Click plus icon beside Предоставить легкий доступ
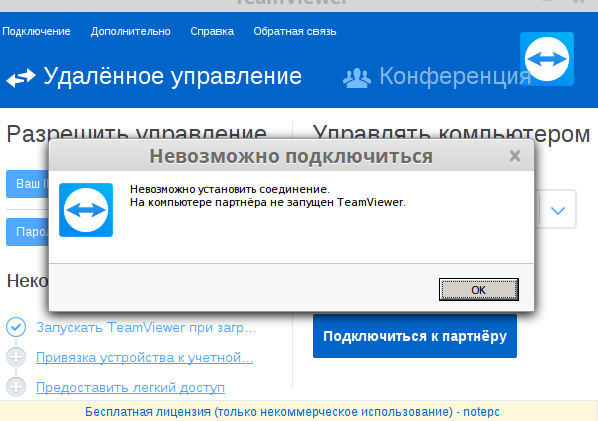598x421 pixels. pyautogui.click(x=16, y=387)
